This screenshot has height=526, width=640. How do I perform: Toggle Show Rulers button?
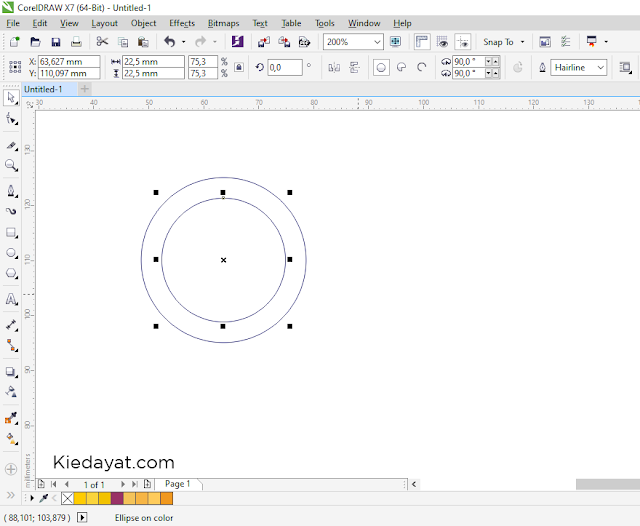click(422, 42)
